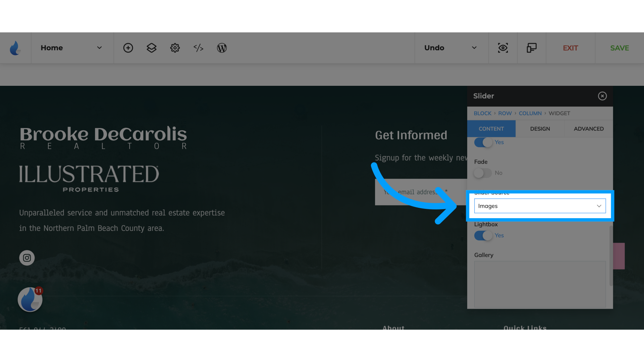Click the Add Element icon
This screenshot has height=362, width=644.
[x=128, y=48]
